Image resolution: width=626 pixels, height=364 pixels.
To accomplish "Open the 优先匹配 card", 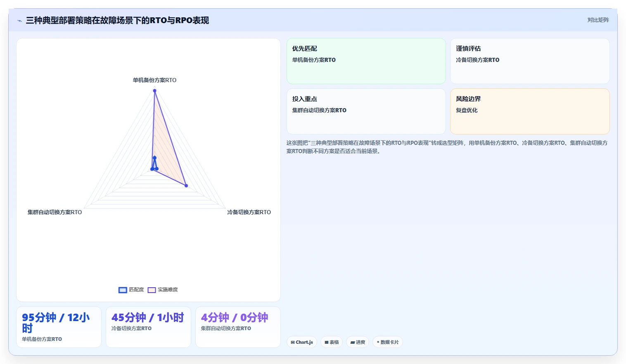I will tap(366, 61).
